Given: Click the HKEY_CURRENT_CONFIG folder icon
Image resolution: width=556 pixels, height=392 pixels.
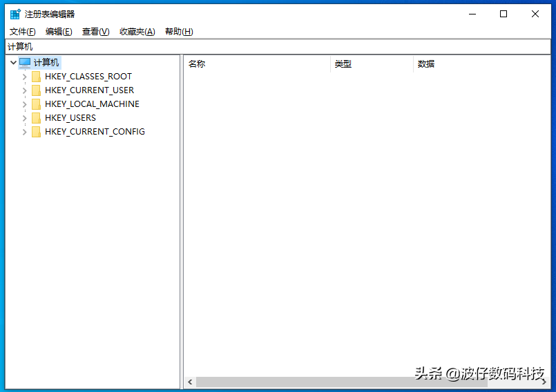Looking at the screenshot, I should [36, 132].
